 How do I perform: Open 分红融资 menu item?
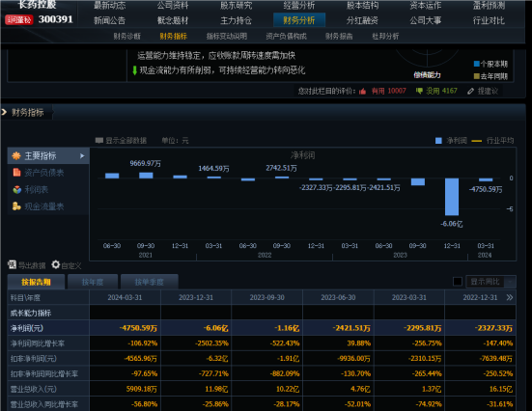[362, 20]
